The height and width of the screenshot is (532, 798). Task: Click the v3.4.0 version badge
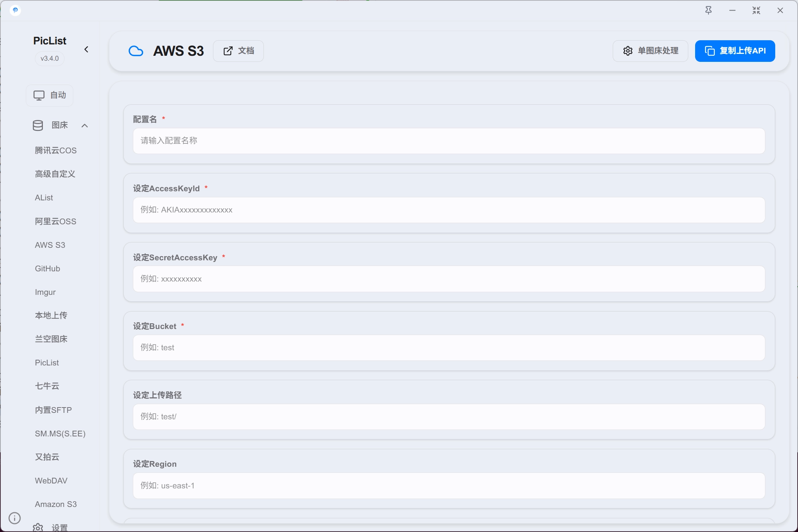[x=50, y=58]
